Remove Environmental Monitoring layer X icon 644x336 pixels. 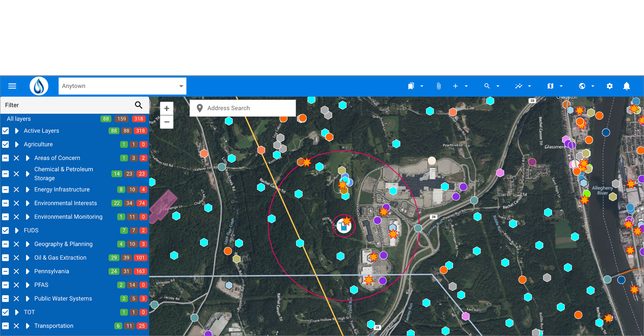[x=16, y=217]
